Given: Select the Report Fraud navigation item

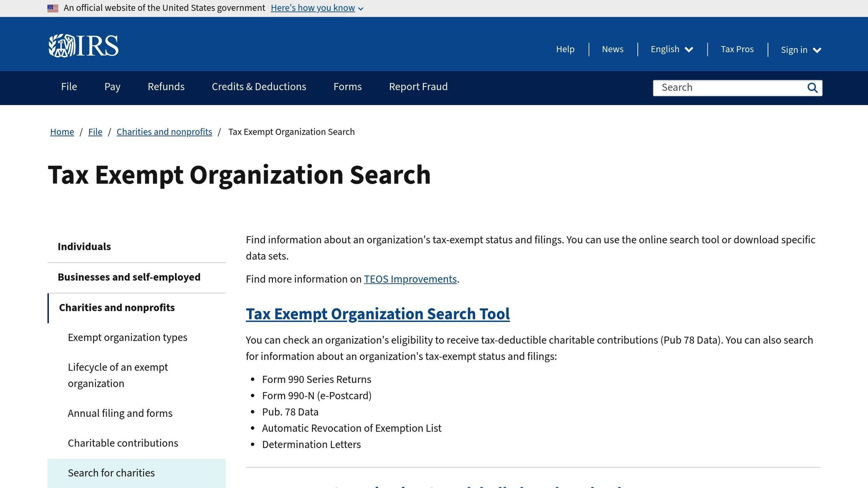Looking at the screenshot, I should 418,87.
